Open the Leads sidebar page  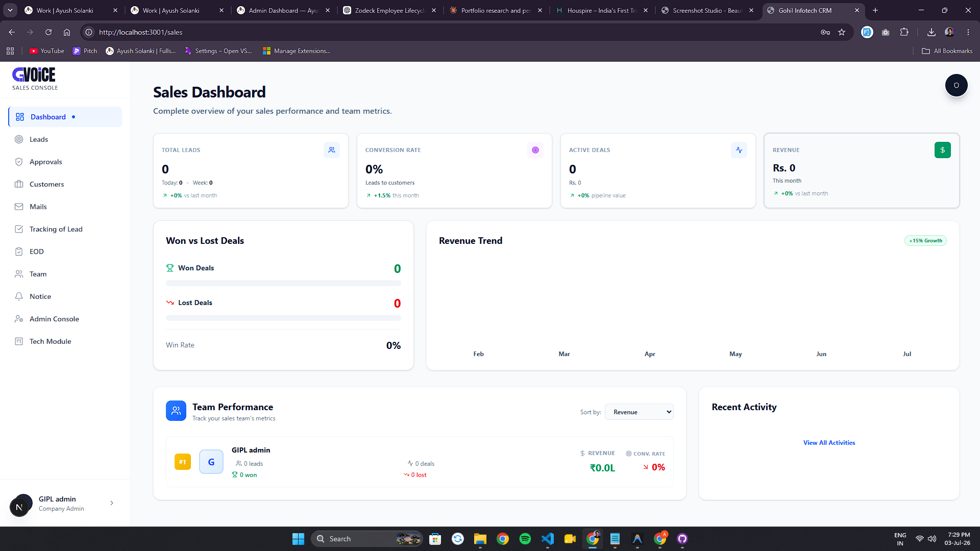point(65,139)
